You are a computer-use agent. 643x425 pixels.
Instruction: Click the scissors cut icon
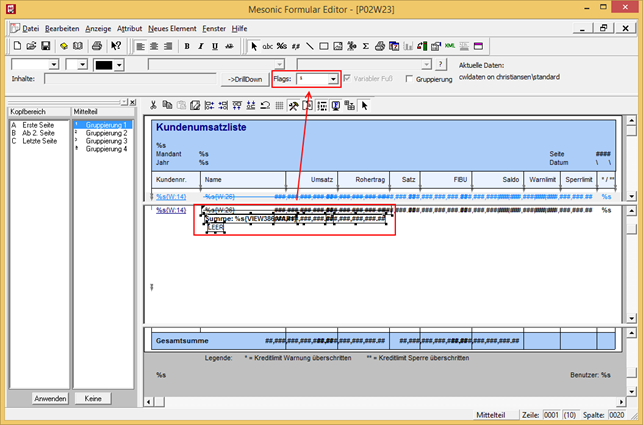click(x=153, y=106)
